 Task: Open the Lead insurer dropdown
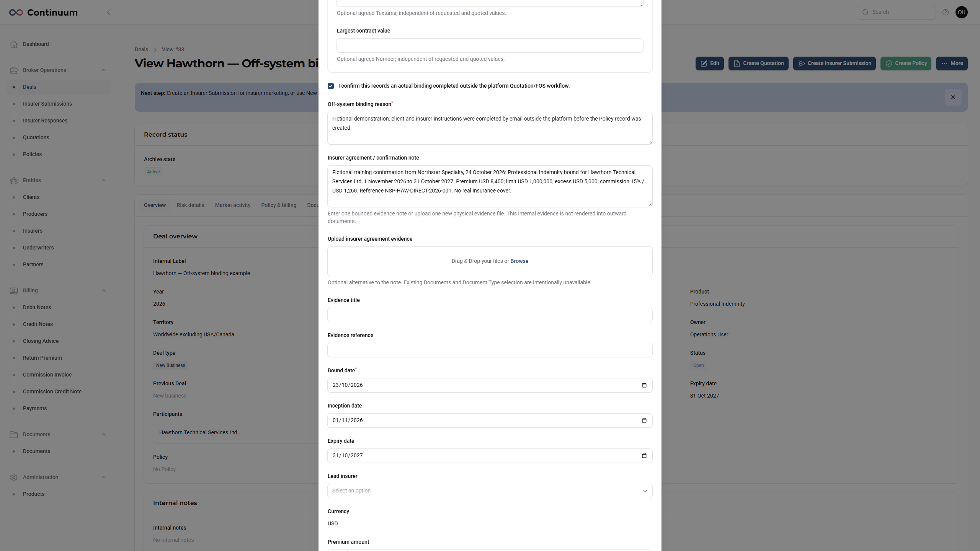coord(490,491)
